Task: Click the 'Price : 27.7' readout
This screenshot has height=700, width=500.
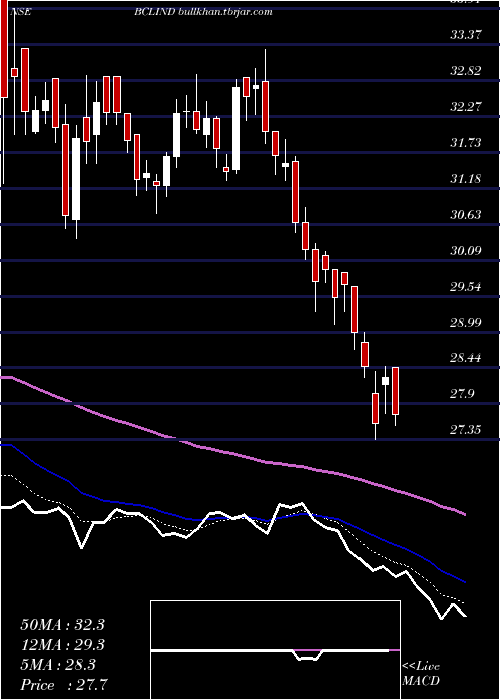Action: click(64, 684)
